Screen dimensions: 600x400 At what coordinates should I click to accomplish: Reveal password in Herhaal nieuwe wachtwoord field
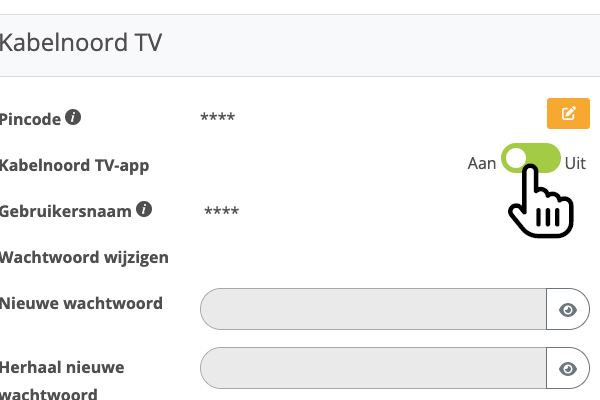568,368
